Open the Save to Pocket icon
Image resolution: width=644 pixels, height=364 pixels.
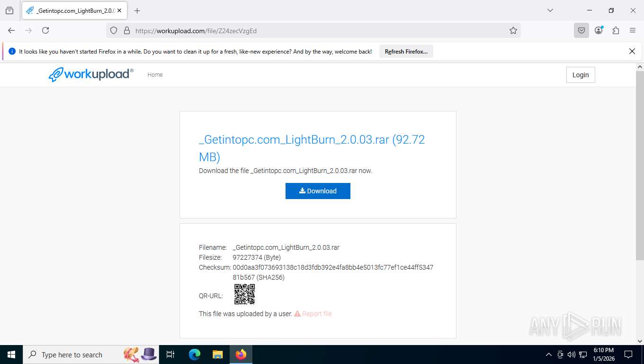(x=581, y=30)
